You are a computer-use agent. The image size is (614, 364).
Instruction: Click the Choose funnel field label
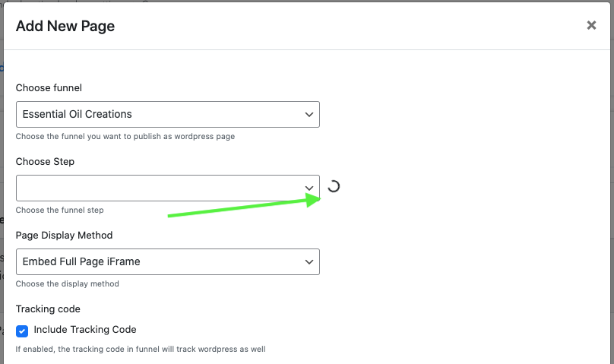(x=49, y=88)
